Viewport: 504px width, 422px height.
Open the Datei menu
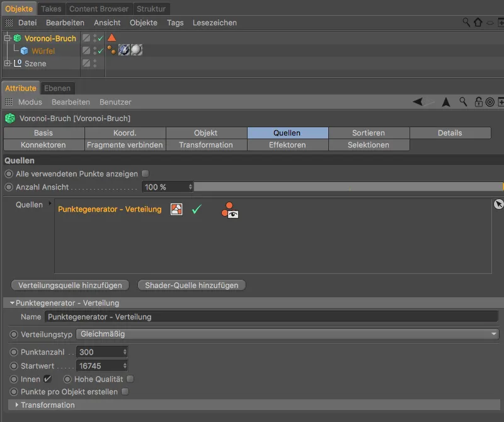tap(27, 23)
